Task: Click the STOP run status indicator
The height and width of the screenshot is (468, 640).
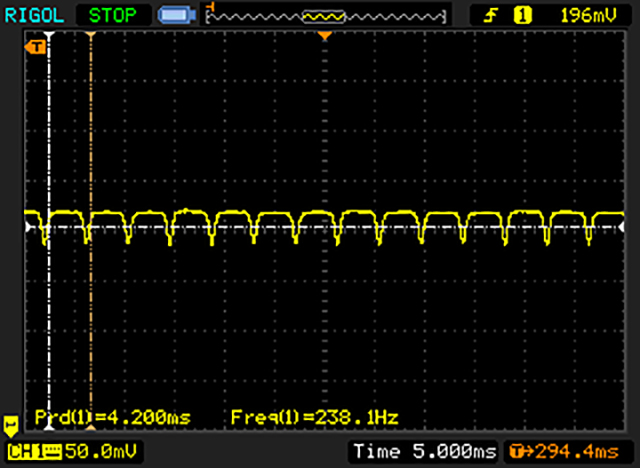Action: [x=112, y=16]
